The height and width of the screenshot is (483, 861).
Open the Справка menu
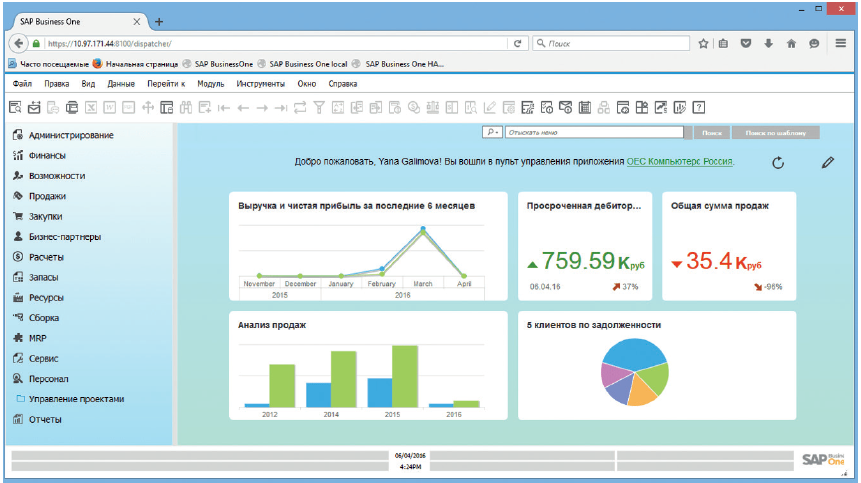point(343,84)
